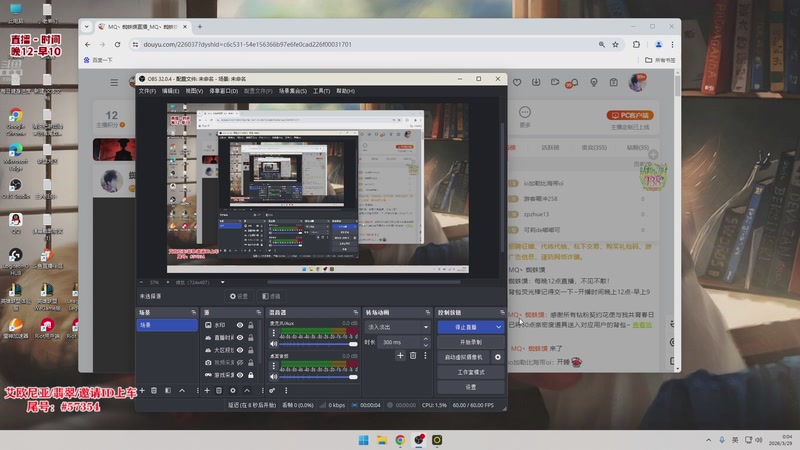Pop out the 控制按钮 dock panel

[x=502, y=312]
